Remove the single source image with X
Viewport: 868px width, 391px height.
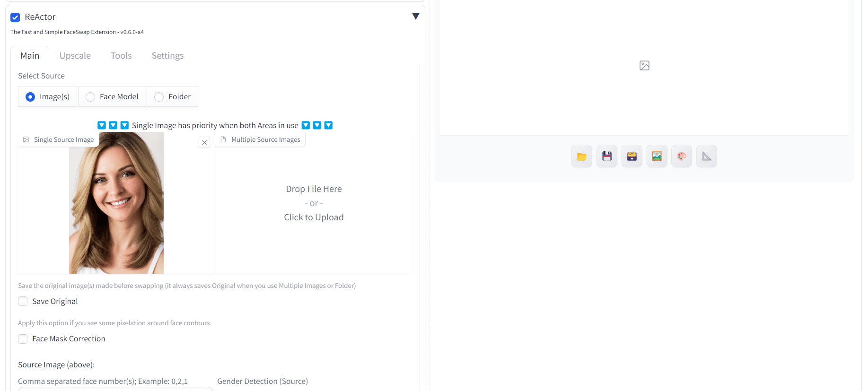click(204, 142)
